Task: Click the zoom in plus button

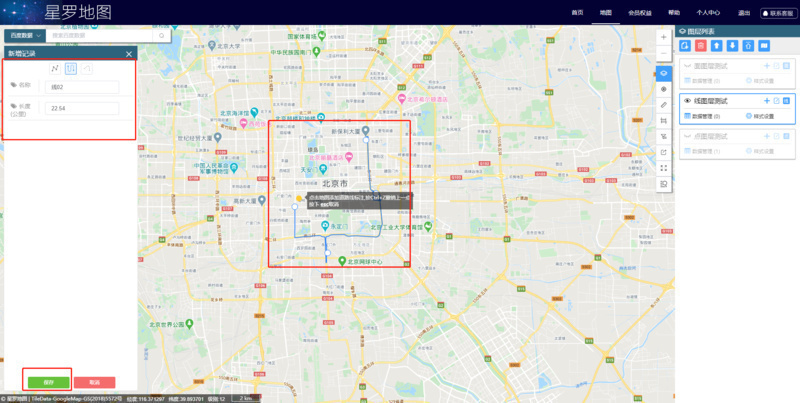Action: (x=663, y=37)
